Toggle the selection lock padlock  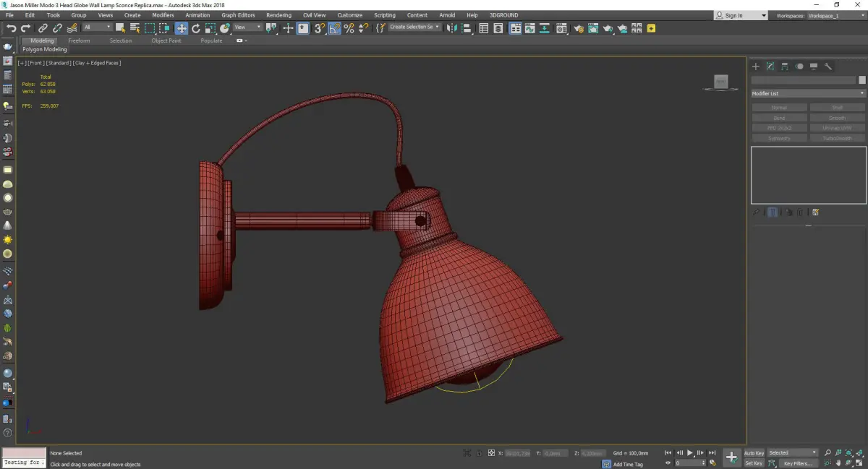[x=479, y=453]
